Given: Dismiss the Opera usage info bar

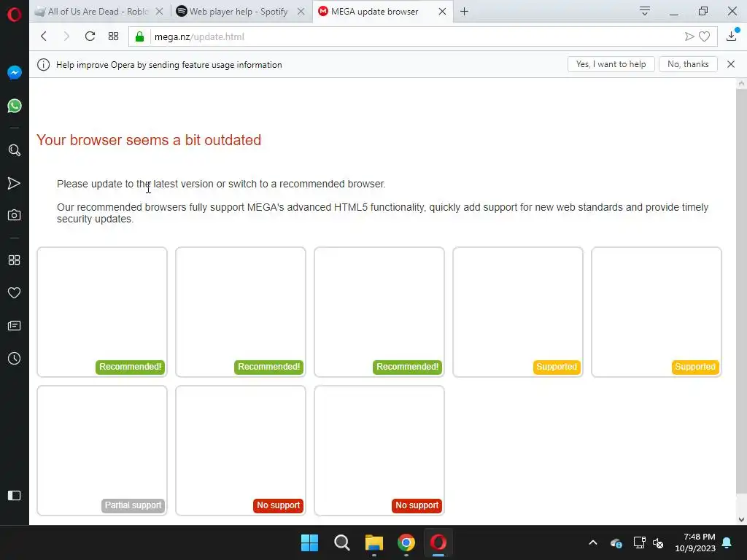Looking at the screenshot, I should [x=731, y=64].
